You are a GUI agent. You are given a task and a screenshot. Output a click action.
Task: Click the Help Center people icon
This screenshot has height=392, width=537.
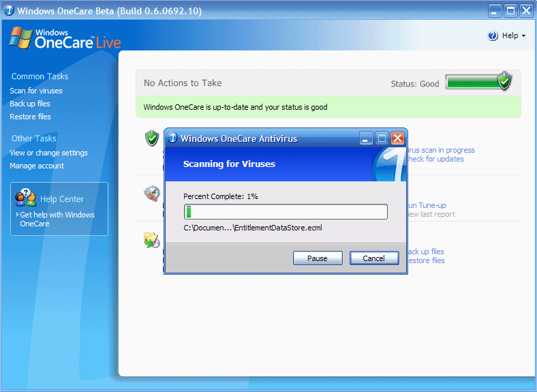tap(26, 198)
